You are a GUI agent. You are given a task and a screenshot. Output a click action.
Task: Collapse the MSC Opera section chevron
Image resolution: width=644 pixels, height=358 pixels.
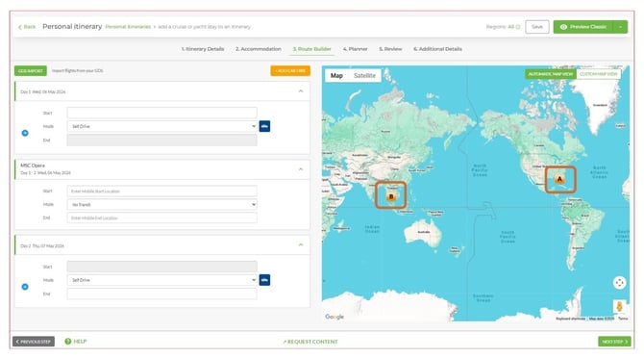[x=301, y=169]
